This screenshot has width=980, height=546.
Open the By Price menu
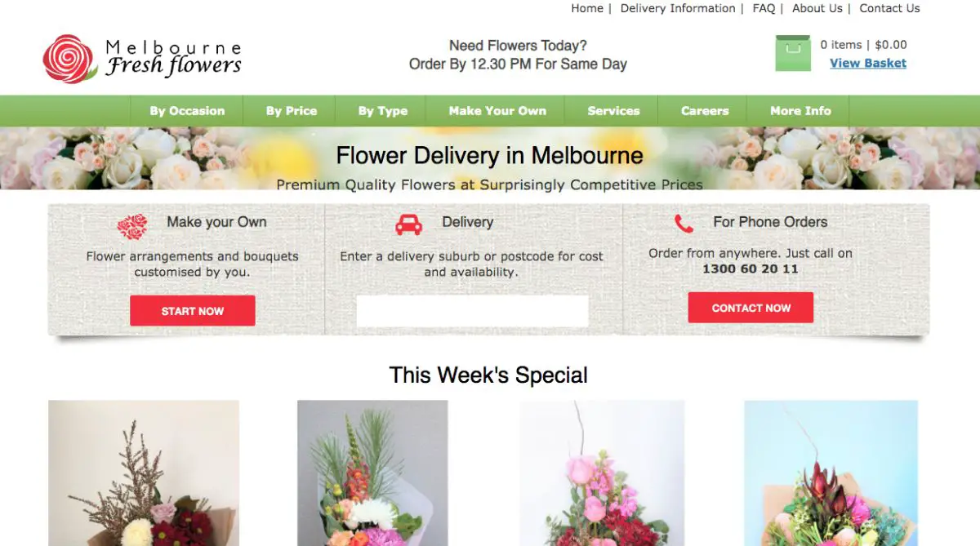pos(292,111)
